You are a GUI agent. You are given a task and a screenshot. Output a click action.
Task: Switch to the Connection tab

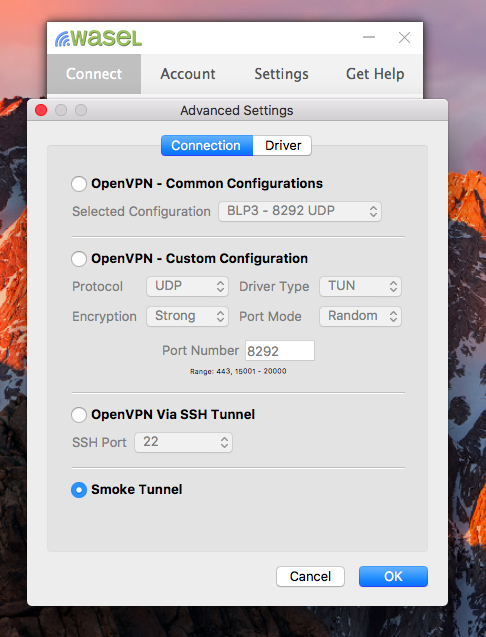207,145
